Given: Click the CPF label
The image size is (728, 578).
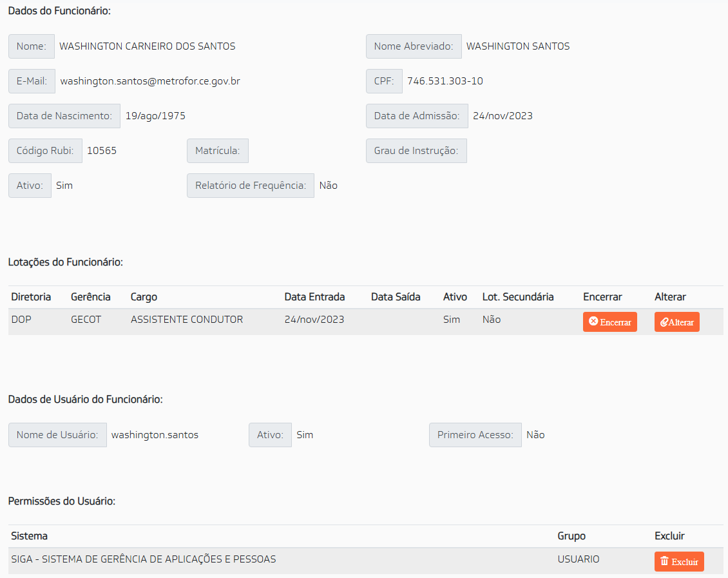Looking at the screenshot, I should pyautogui.click(x=384, y=81).
